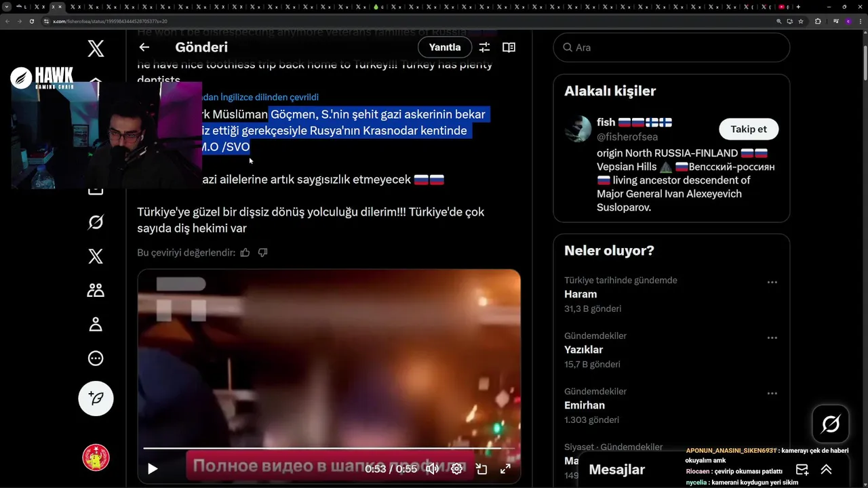
Task: Mute the video volume
Action: (432, 468)
